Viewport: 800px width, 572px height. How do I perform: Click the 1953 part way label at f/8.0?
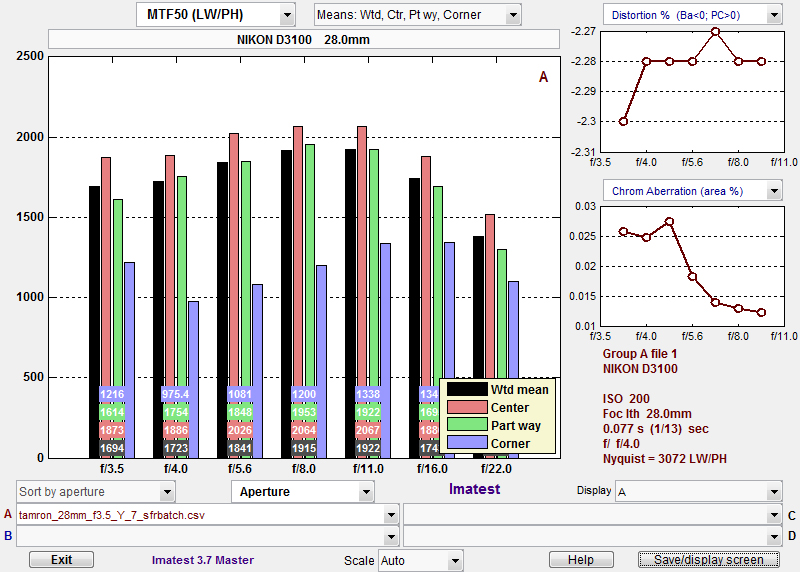(304, 412)
